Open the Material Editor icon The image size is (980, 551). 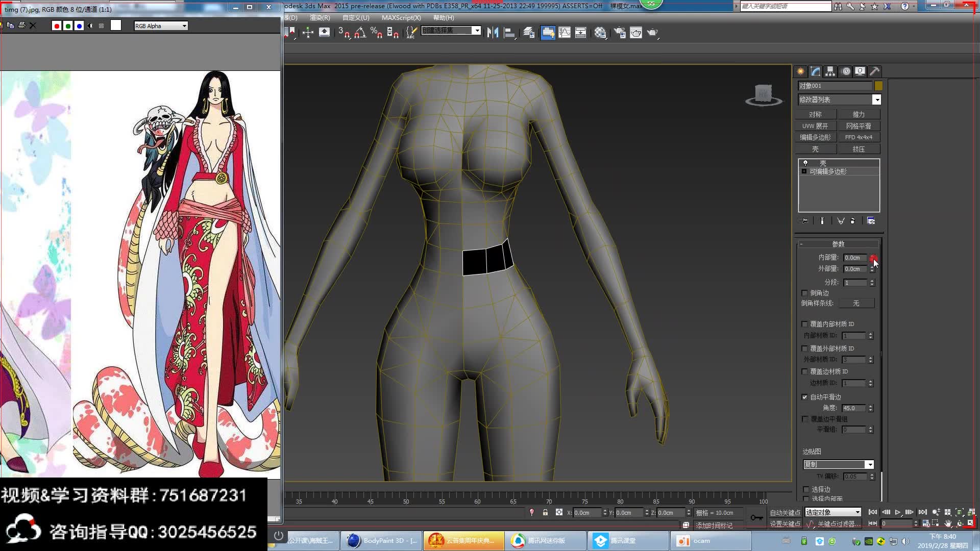tap(600, 33)
